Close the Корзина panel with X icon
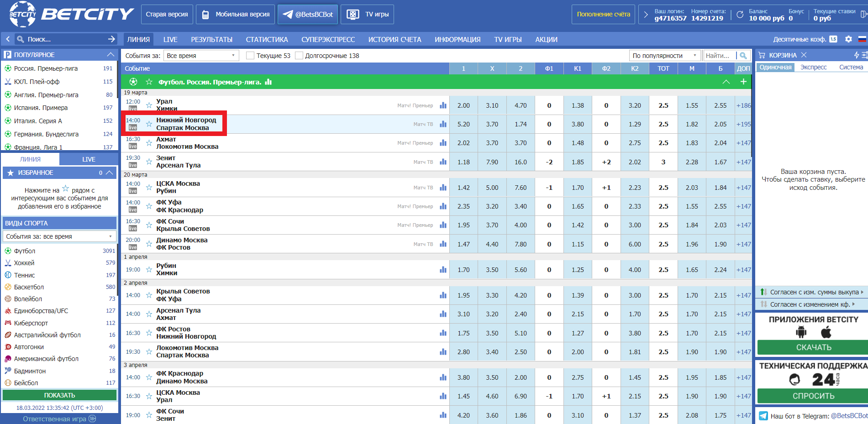This screenshot has width=868, height=424. tap(804, 55)
